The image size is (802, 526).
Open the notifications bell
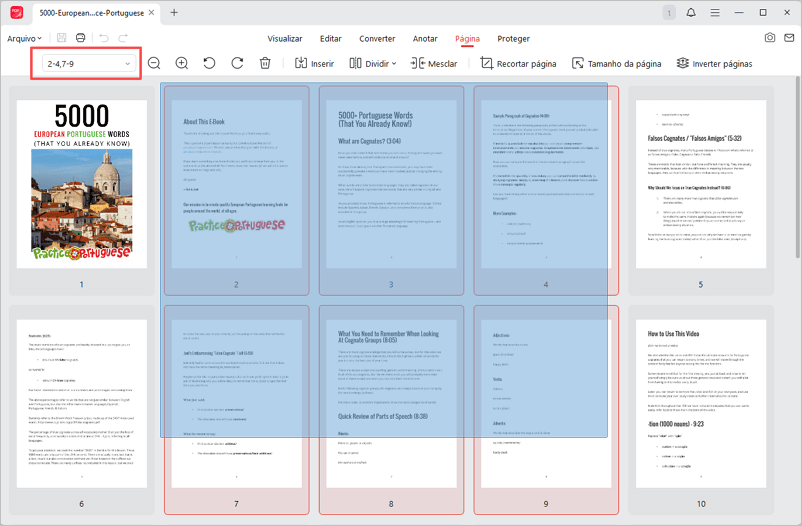coord(691,12)
